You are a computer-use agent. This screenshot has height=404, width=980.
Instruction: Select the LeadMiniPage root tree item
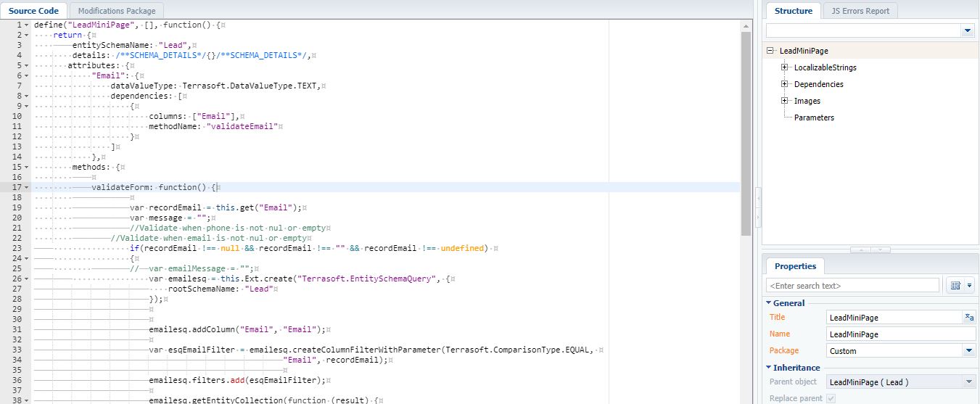pyautogui.click(x=803, y=51)
